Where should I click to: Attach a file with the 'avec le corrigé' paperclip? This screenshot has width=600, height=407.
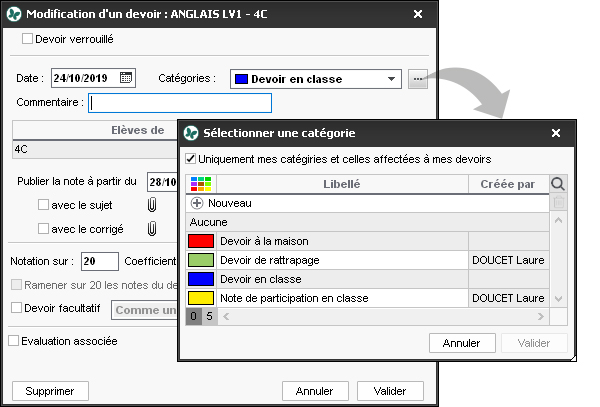point(152,229)
